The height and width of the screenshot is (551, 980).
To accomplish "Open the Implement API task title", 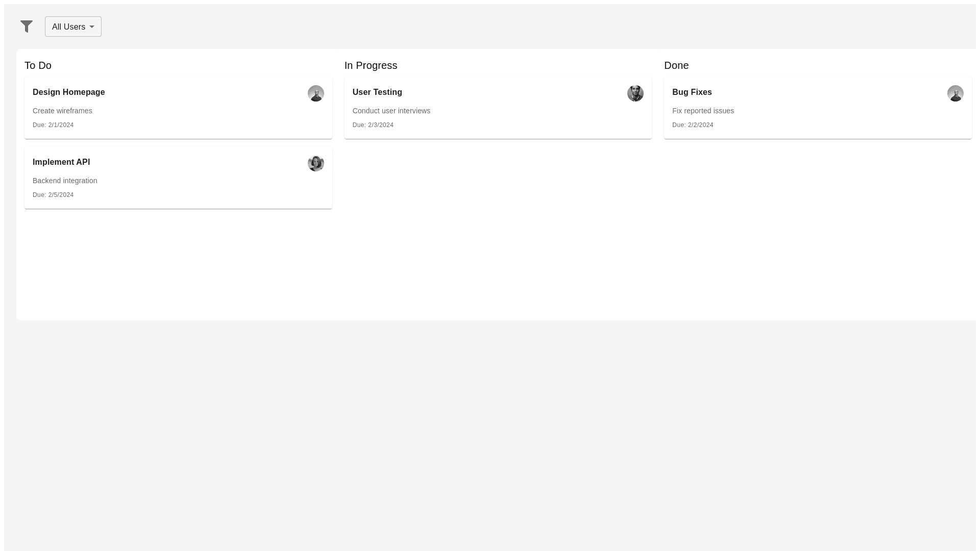I will pyautogui.click(x=61, y=162).
